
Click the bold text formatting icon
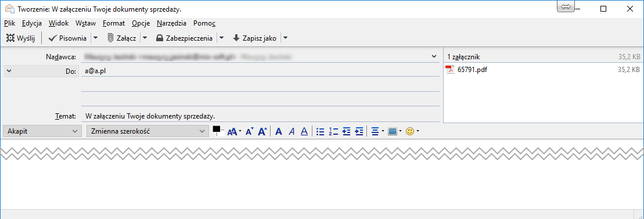pyautogui.click(x=279, y=131)
